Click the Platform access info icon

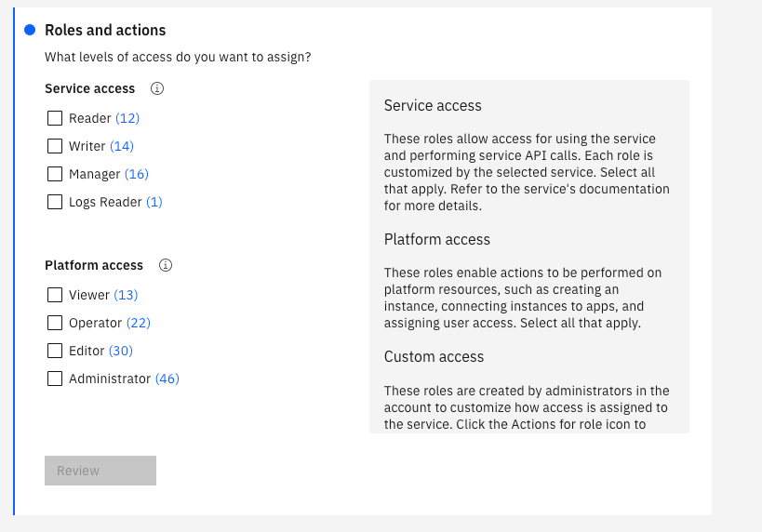click(166, 265)
